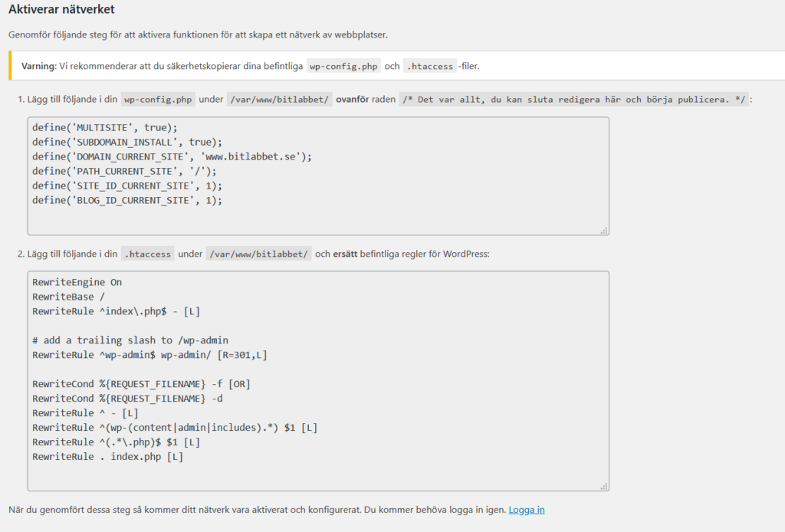785x532 pixels.
Task: Click the 'RewriteRule ^ - [L]' line
Action: 85,413
